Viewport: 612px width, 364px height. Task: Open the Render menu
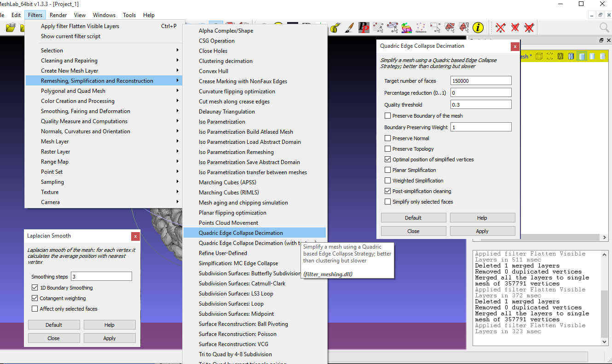click(x=58, y=15)
